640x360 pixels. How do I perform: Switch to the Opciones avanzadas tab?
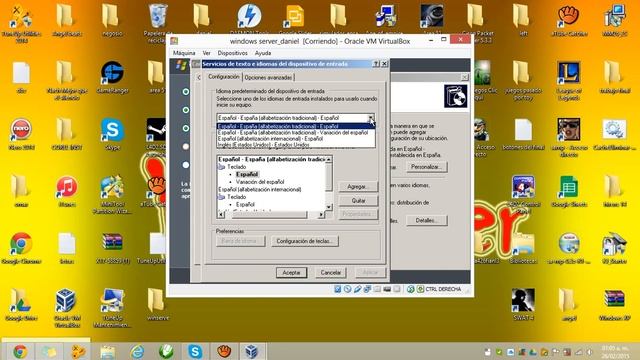tap(269, 77)
